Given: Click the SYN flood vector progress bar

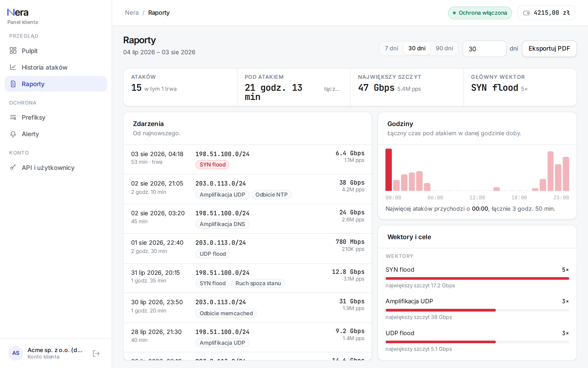Looking at the screenshot, I should (x=477, y=278).
